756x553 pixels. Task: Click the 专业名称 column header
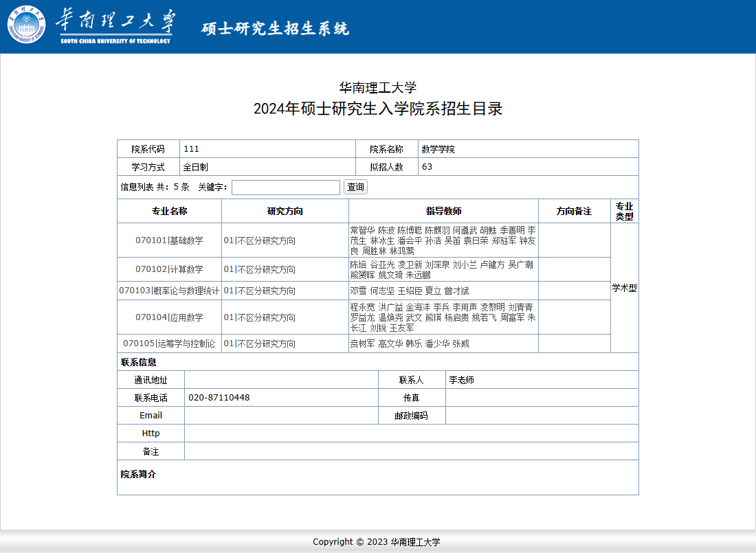[x=169, y=211]
